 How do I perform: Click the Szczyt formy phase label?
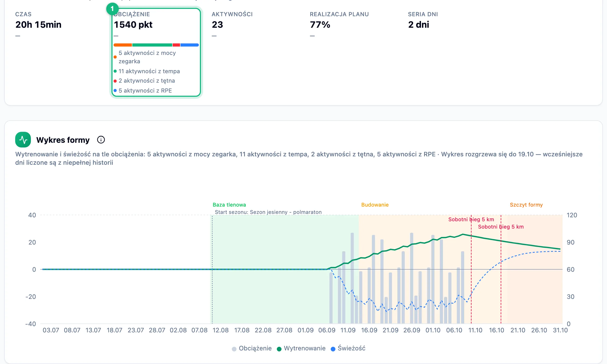coord(526,205)
